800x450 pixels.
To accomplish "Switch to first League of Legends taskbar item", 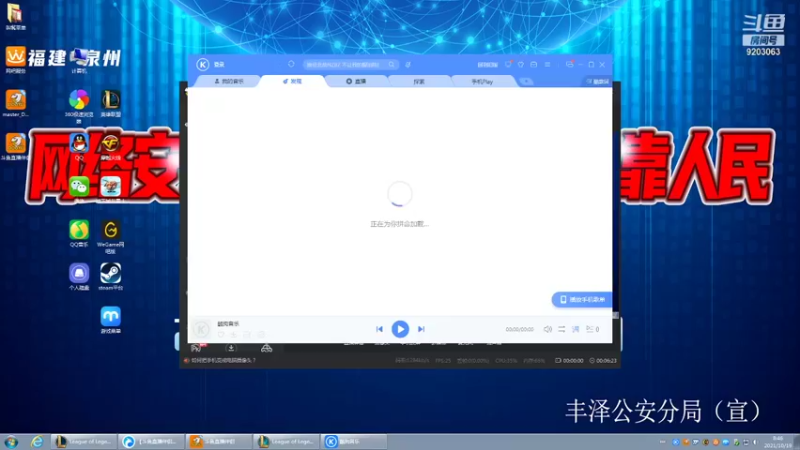I will (84, 441).
